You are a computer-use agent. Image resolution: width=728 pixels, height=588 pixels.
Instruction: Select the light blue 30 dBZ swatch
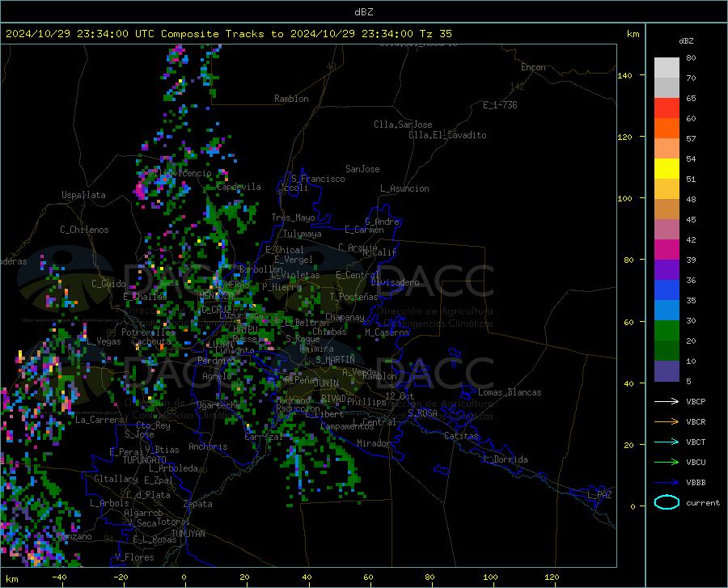(x=667, y=311)
